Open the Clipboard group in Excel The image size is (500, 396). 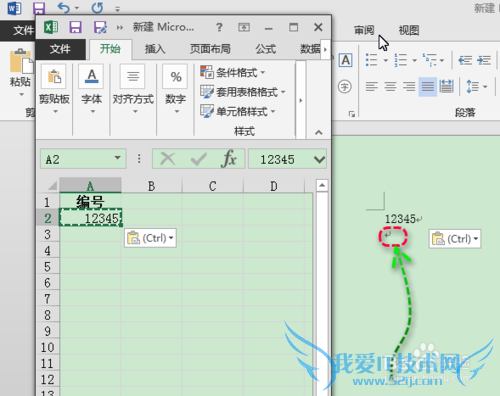click(54, 88)
